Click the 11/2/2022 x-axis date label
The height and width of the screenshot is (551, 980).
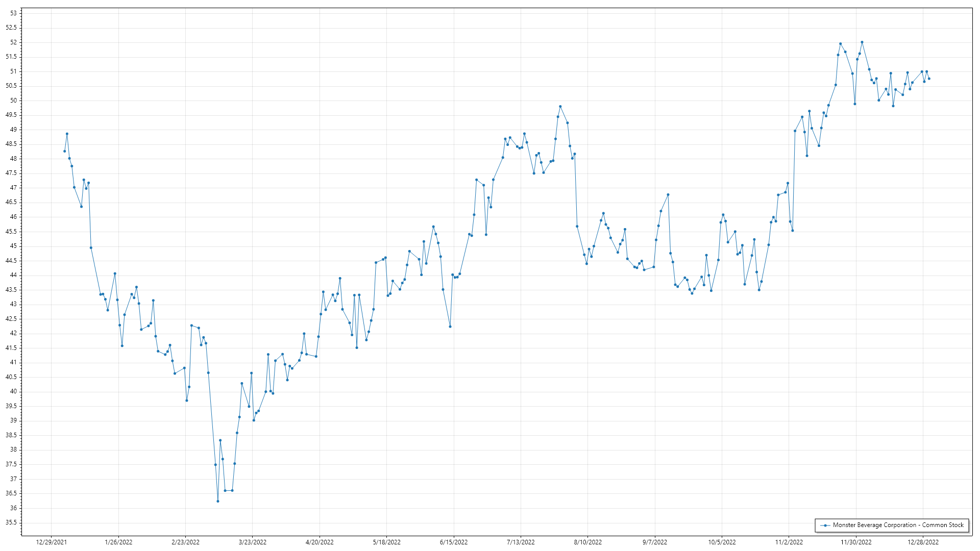[789, 542]
